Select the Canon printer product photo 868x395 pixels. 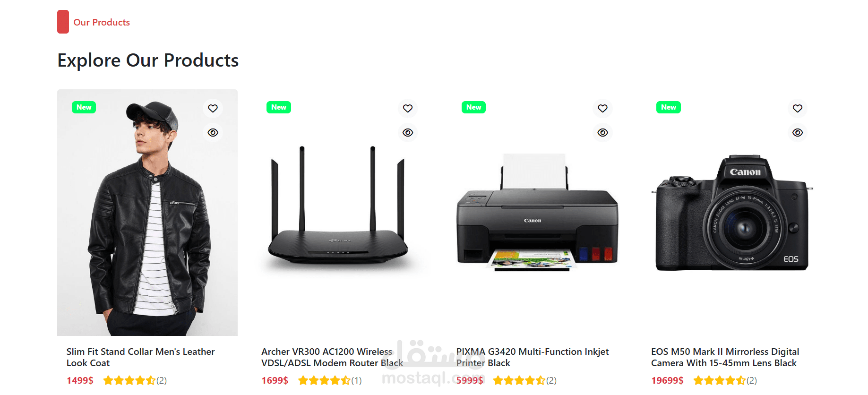537,212
